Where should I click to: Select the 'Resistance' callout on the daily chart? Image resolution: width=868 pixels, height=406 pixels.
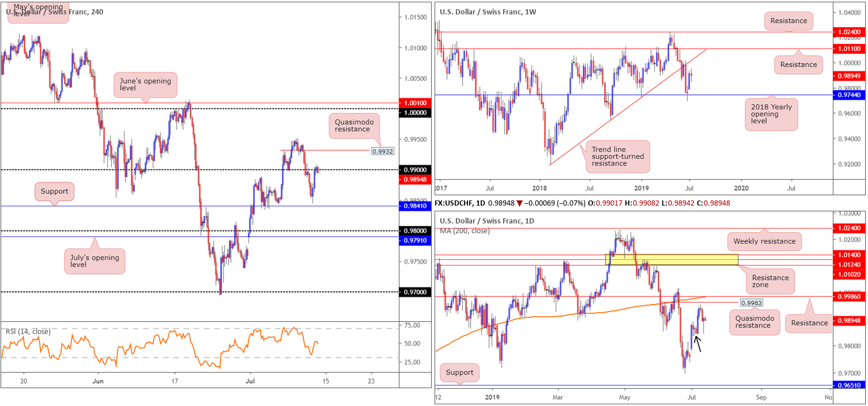point(810,323)
